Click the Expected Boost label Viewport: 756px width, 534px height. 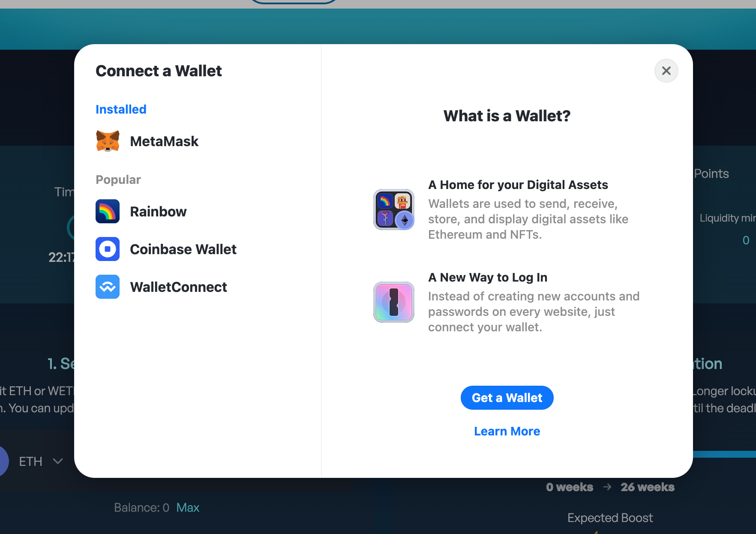pyautogui.click(x=610, y=518)
